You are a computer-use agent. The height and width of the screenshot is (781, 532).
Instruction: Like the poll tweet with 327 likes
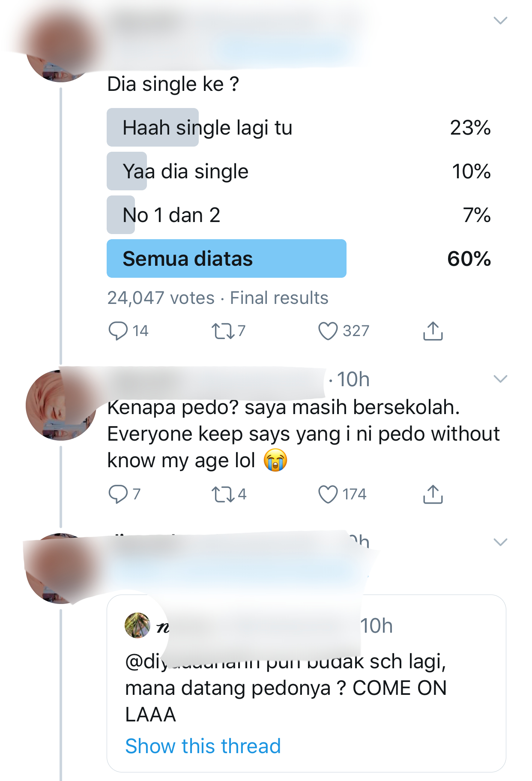tap(328, 331)
